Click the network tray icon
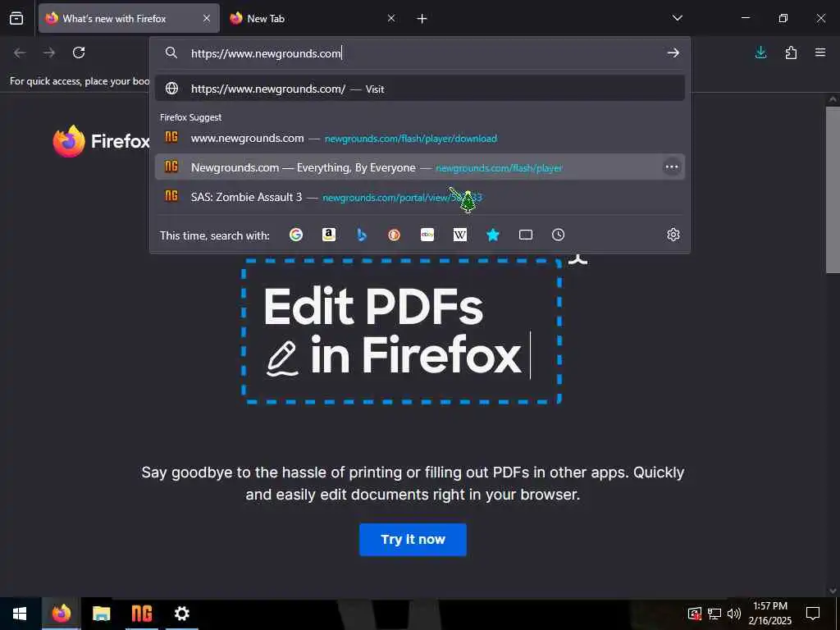The width and height of the screenshot is (840, 630). coord(714,614)
